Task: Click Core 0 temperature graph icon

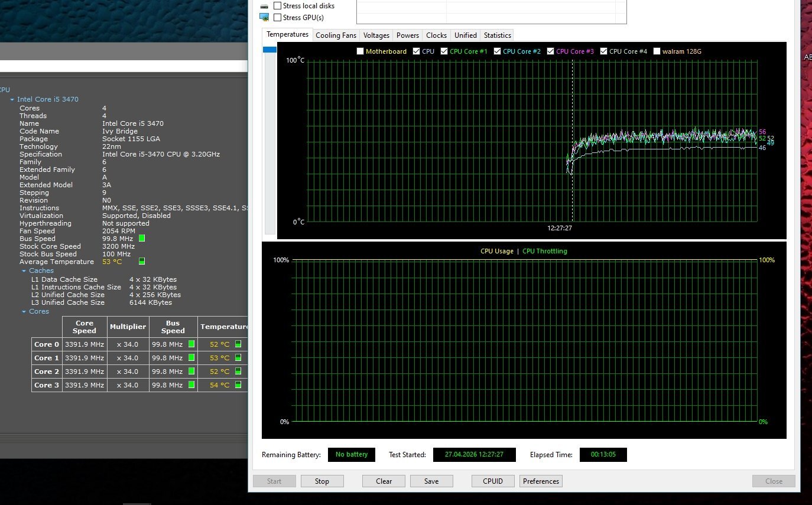Action: 238,344
